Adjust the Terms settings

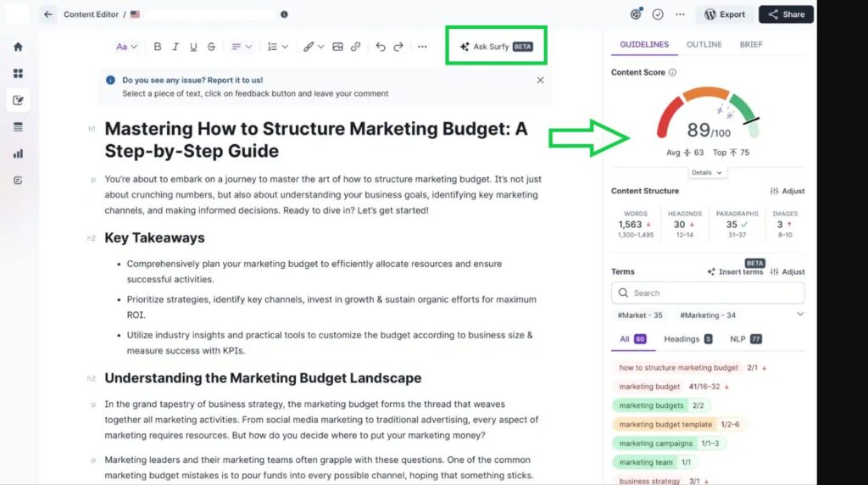tap(787, 272)
